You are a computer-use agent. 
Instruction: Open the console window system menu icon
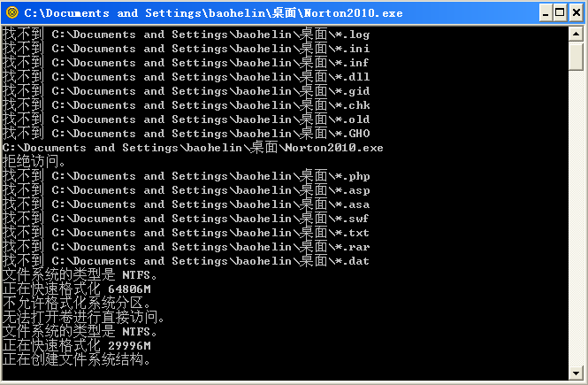point(12,12)
